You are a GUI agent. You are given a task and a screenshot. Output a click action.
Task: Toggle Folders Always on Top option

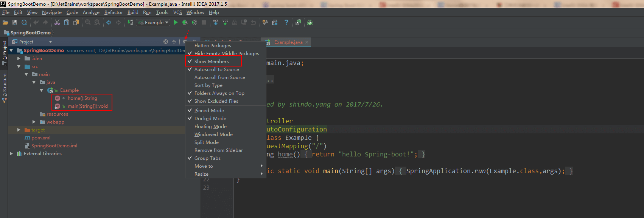point(226,93)
